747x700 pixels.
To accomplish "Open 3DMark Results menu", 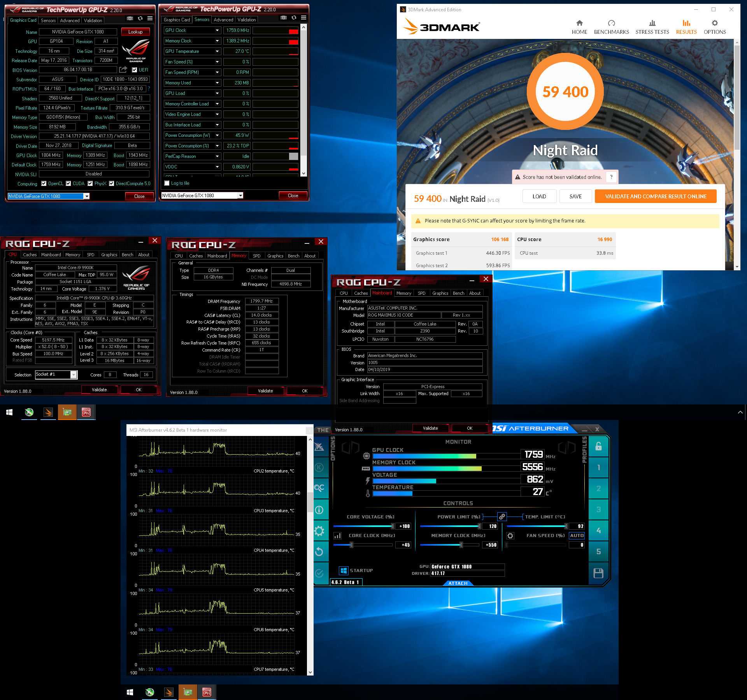I will [686, 27].
